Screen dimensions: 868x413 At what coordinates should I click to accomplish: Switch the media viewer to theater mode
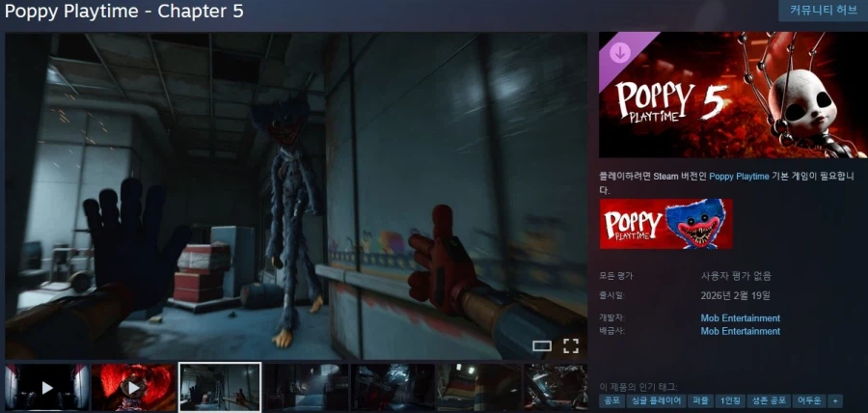coord(542,345)
